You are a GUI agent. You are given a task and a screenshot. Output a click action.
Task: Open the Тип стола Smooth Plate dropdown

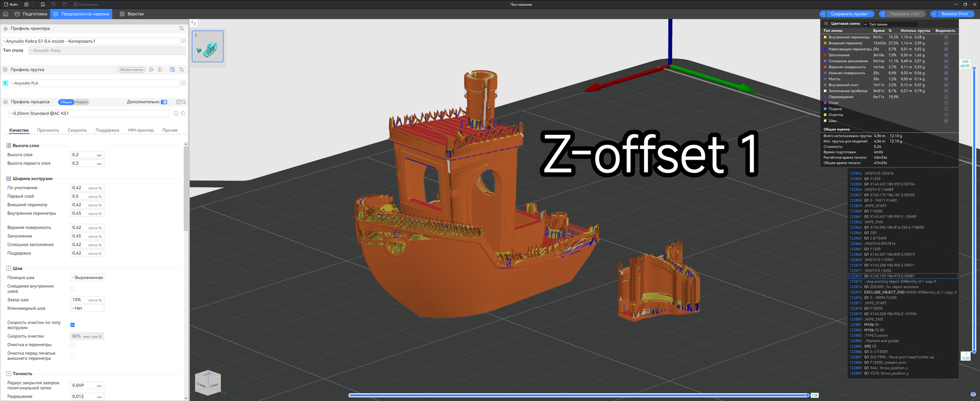point(107,51)
